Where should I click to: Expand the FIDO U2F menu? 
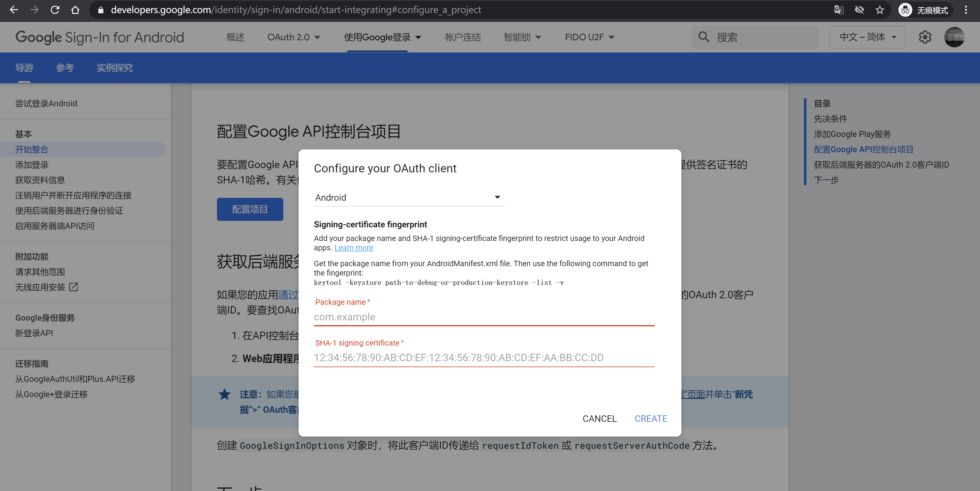[x=590, y=37]
